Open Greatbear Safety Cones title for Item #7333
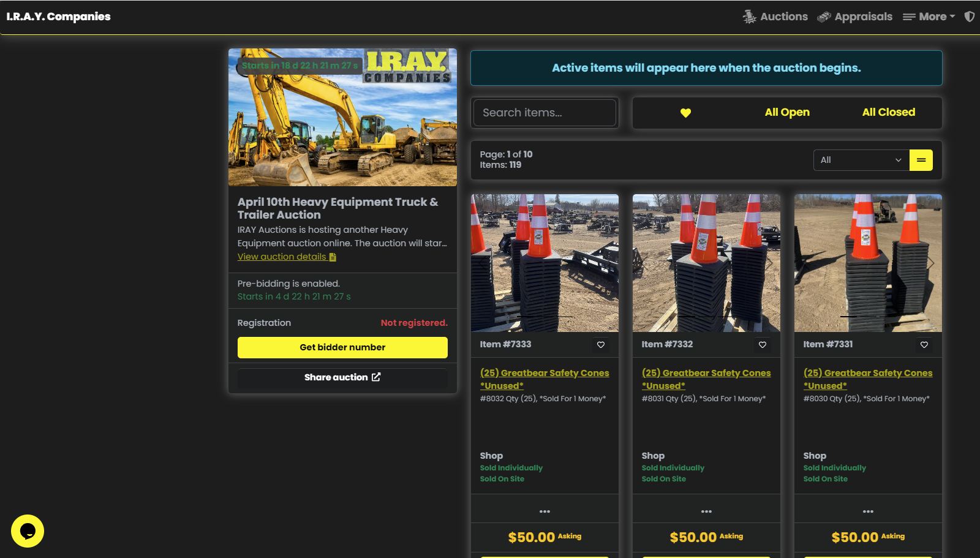The width and height of the screenshot is (980, 558). (545, 379)
